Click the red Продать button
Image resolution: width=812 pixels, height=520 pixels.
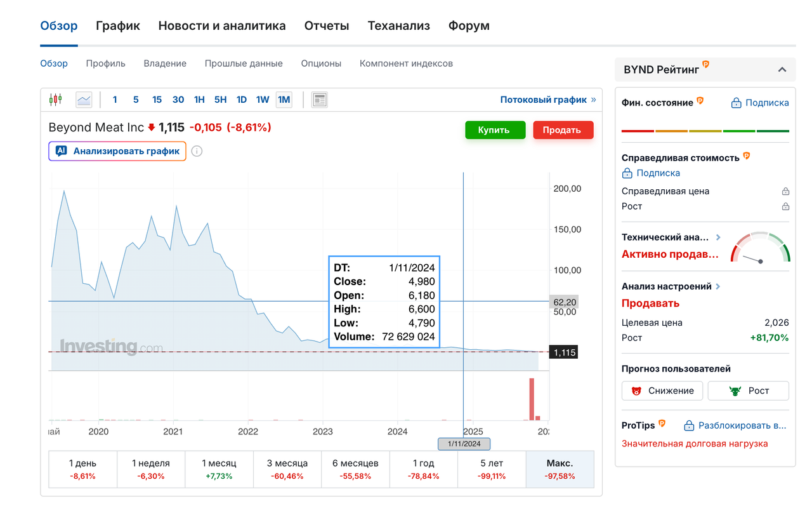tap(563, 130)
